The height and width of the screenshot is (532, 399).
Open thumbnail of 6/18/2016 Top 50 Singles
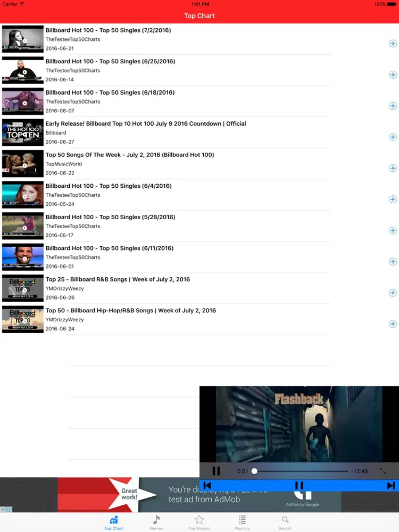click(23, 102)
